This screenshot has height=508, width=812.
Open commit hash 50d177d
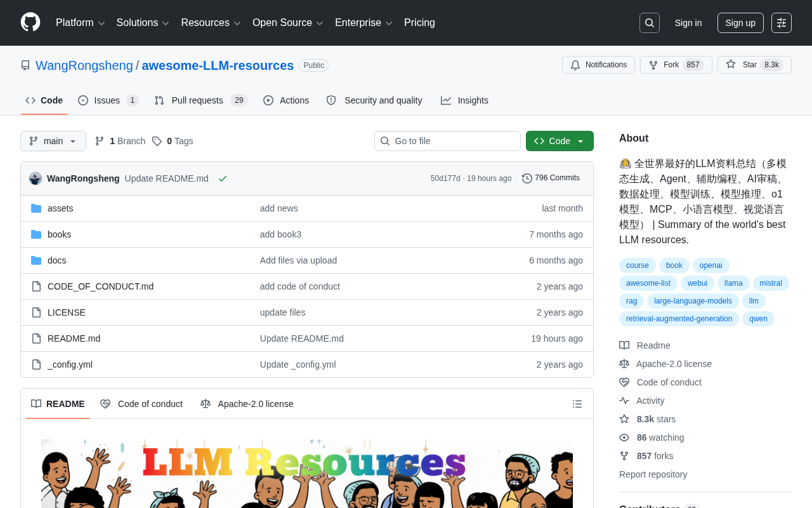click(445, 178)
